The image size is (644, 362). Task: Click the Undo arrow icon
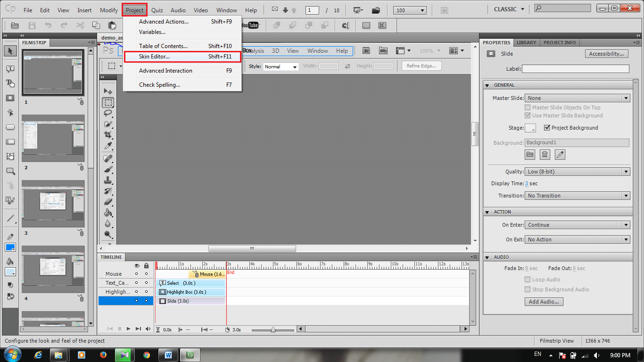pyautogui.click(x=48, y=25)
